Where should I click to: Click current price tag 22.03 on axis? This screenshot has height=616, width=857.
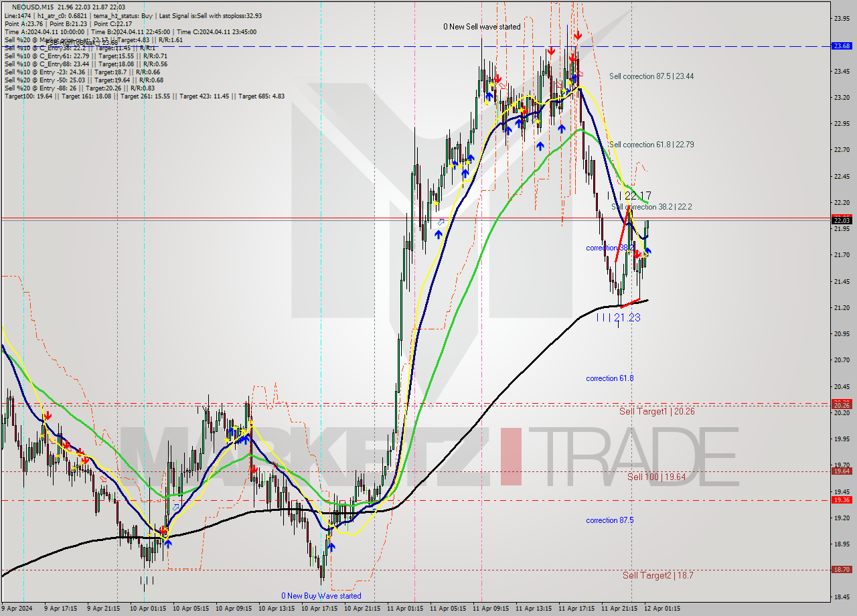click(842, 220)
